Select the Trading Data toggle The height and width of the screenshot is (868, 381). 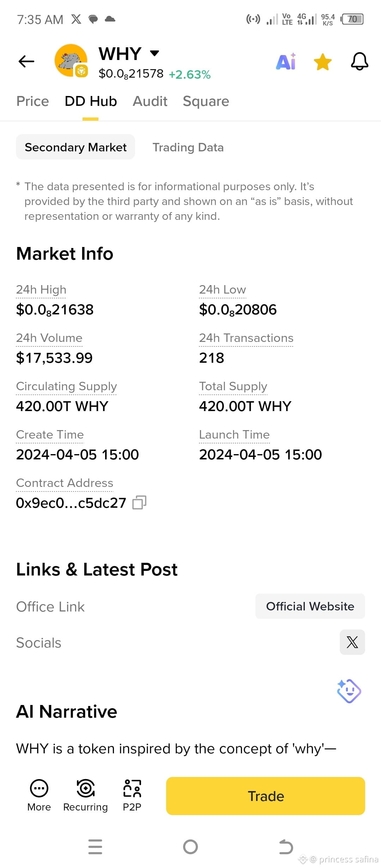point(188,147)
